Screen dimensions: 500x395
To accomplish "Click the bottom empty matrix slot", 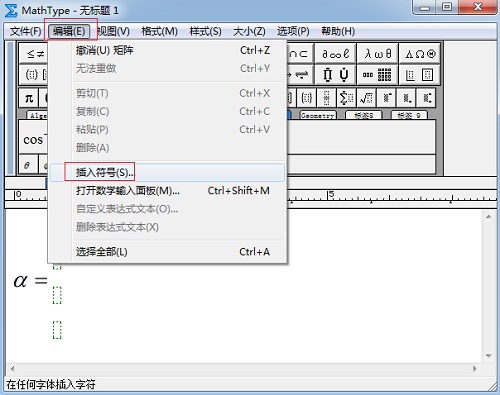I will (57, 330).
